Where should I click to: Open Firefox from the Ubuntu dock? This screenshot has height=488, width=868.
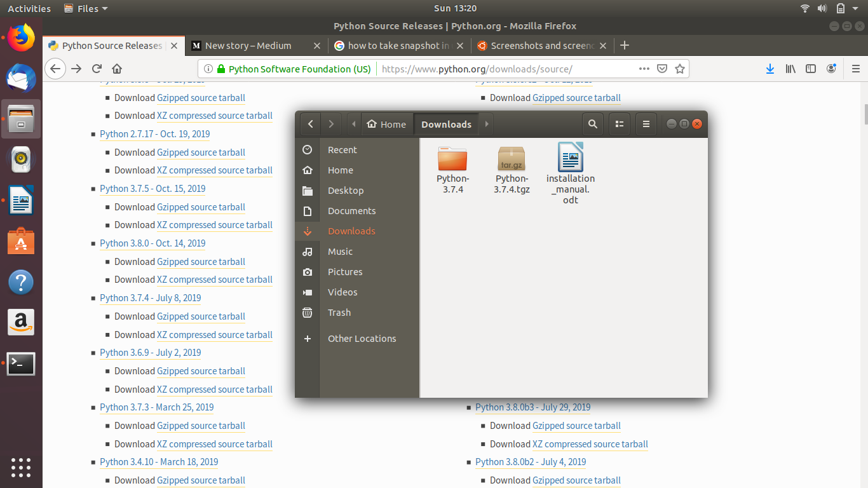click(21, 37)
